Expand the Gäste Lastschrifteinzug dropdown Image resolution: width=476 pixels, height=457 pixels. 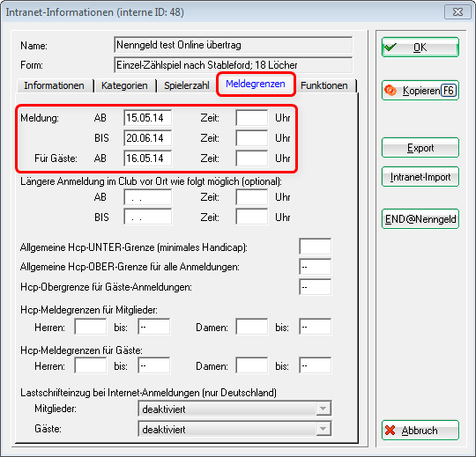click(x=323, y=429)
